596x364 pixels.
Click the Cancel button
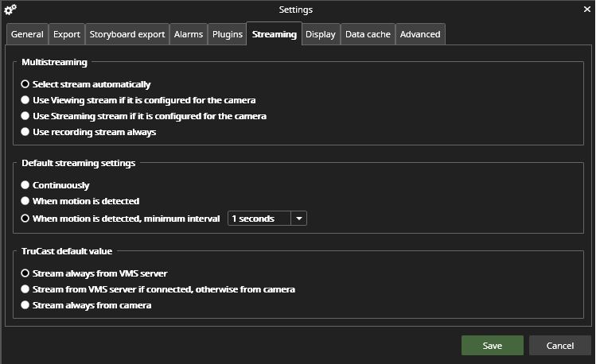click(x=559, y=346)
